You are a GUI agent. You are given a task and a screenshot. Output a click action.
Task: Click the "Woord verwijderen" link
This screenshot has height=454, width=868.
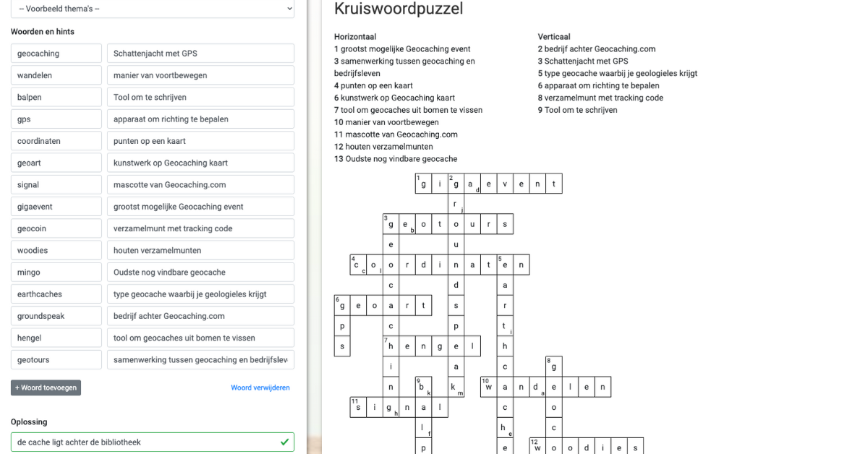(260, 387)
